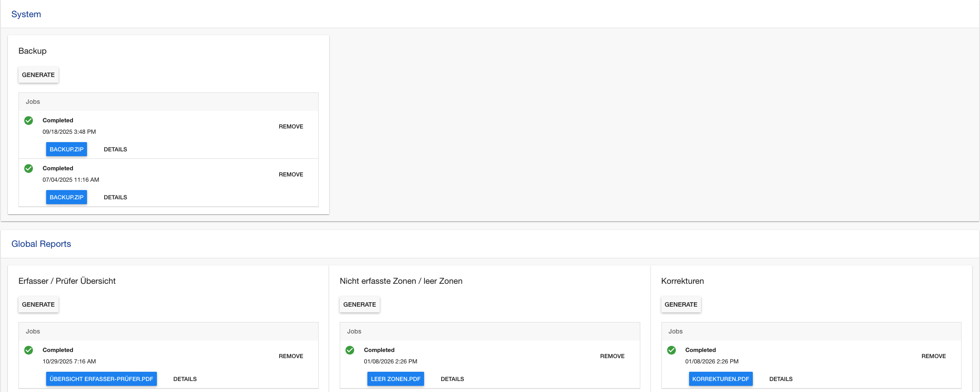The image size is (980, 392).
Task: Click completed status icon in Erfasser / Prüfer Übersicht
Action: pyautogui.click(x=29, y=350)
